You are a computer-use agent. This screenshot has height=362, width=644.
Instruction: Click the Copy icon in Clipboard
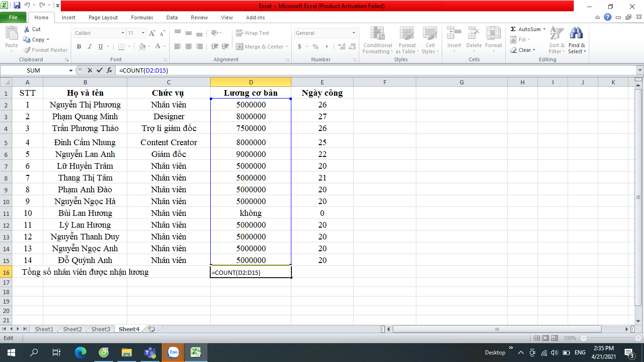(x=27, y=40)
